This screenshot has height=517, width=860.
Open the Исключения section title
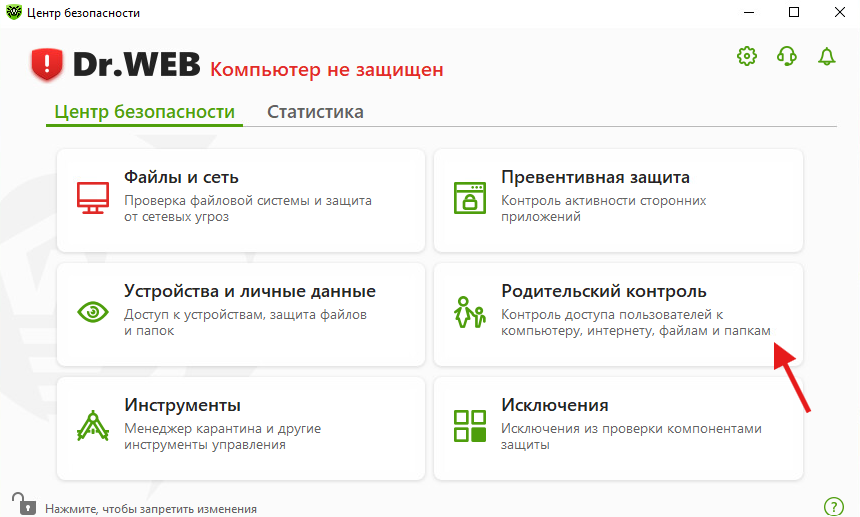click(555, 405)
